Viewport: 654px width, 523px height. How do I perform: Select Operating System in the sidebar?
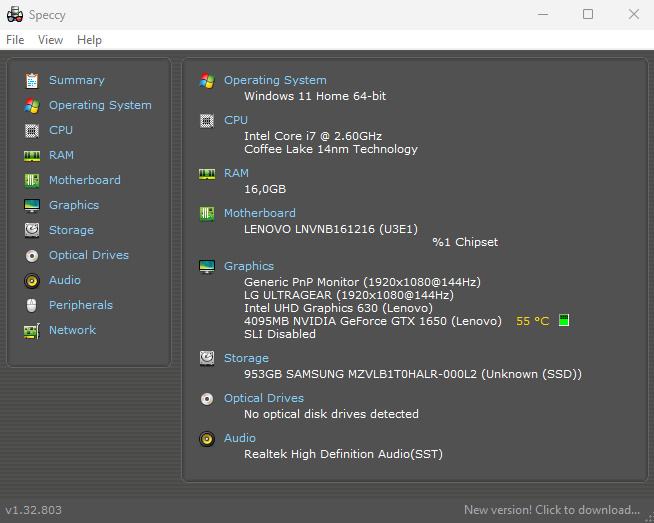click(x=100, y=105)
